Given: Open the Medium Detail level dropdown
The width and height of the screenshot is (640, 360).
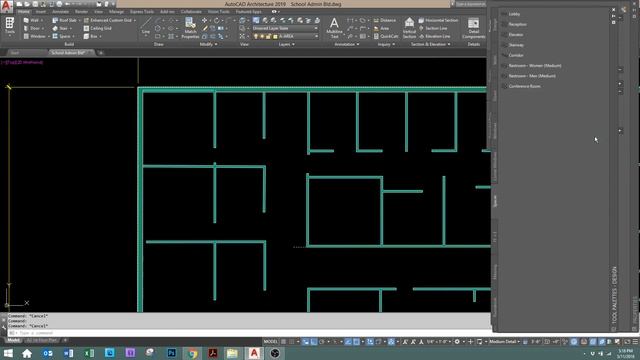Looking at the screenshot, I should coord(504,342).
